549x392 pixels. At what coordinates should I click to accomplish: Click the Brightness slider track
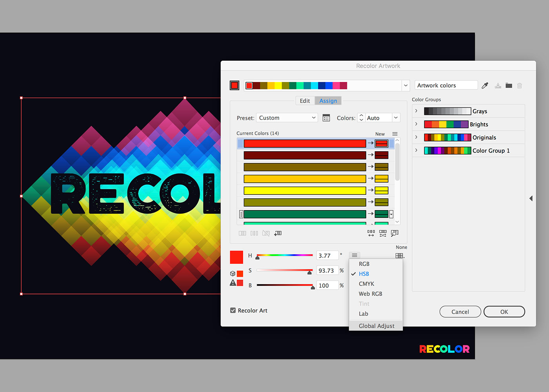[285, 285]
